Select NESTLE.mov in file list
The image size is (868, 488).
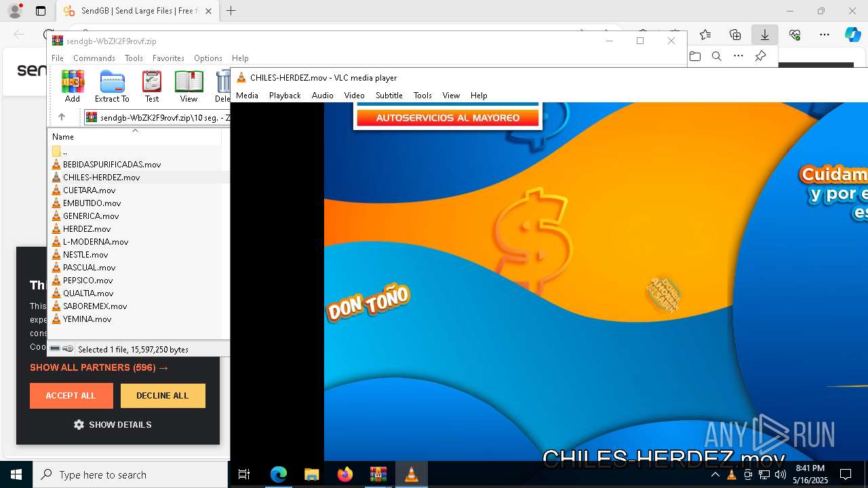(85, 255)
